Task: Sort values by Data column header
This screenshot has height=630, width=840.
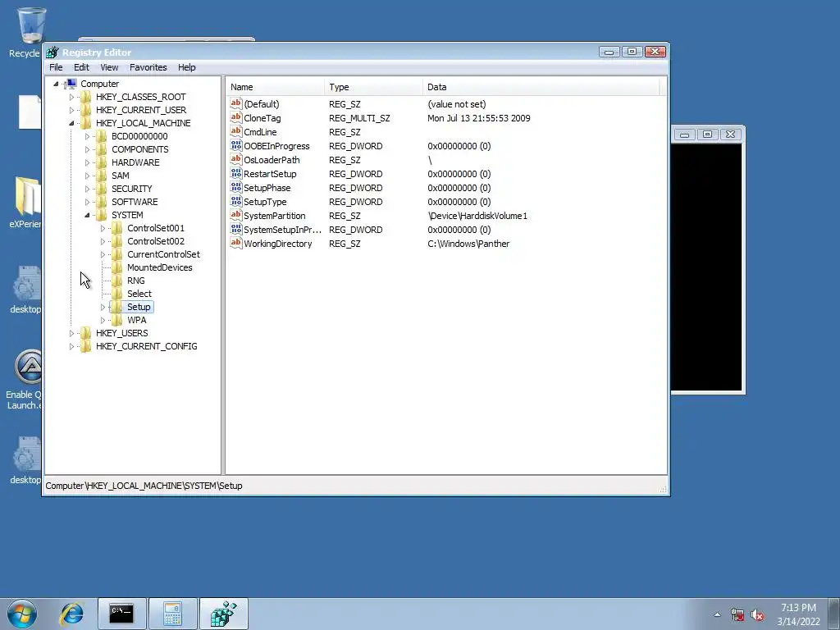Action: (x=541, y=87)
